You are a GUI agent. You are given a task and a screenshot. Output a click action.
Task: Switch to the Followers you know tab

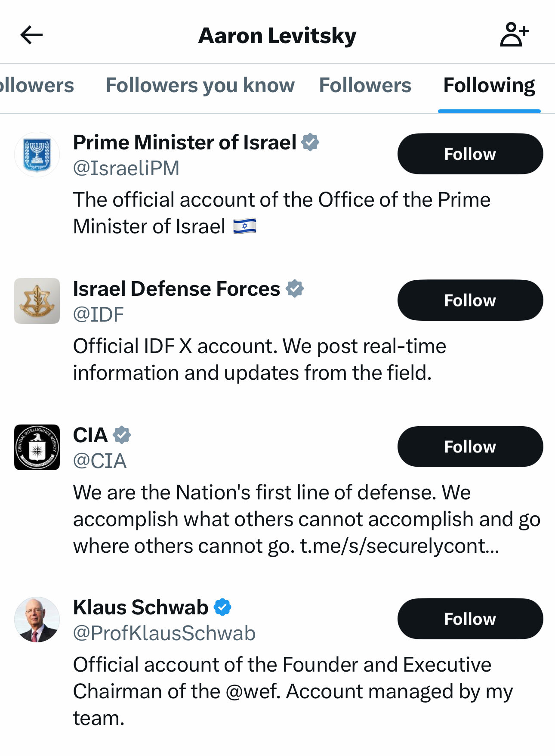200,85
